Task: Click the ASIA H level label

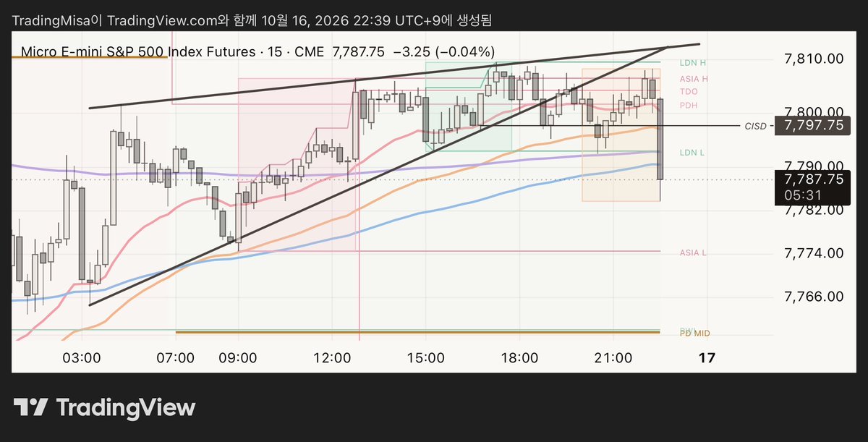Action: coord(694,78)
